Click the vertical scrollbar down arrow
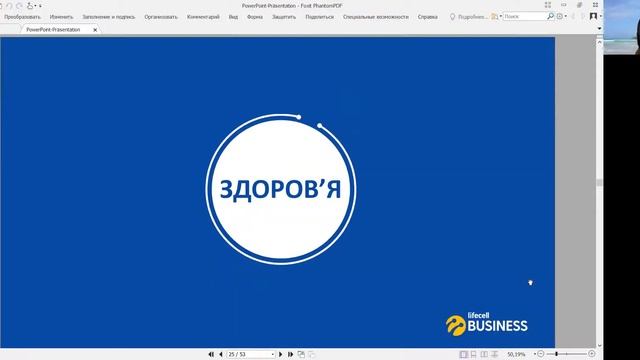This screenshot has width=640, height=360. tap(599, 345)
